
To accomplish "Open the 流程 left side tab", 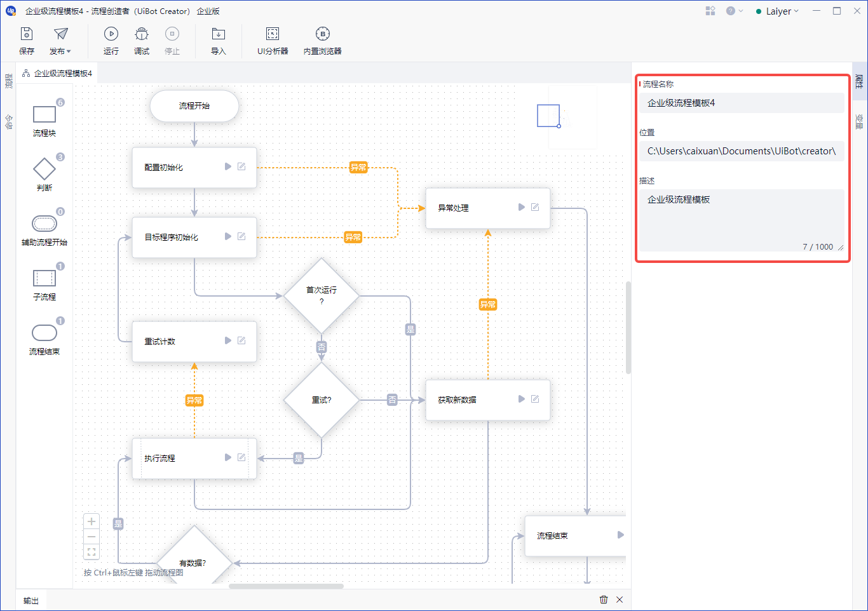I will pyautogui.click(x=9, y=81).
